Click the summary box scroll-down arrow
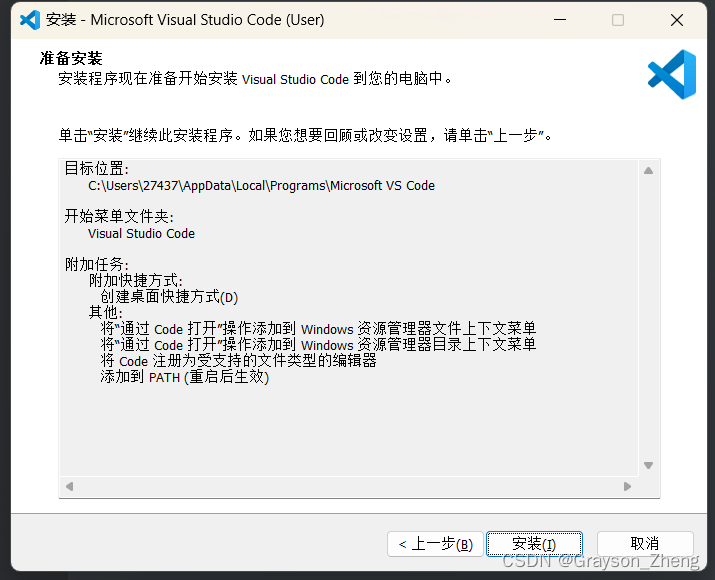The width and height of the screenshot is (715, 580). (648, 465)
